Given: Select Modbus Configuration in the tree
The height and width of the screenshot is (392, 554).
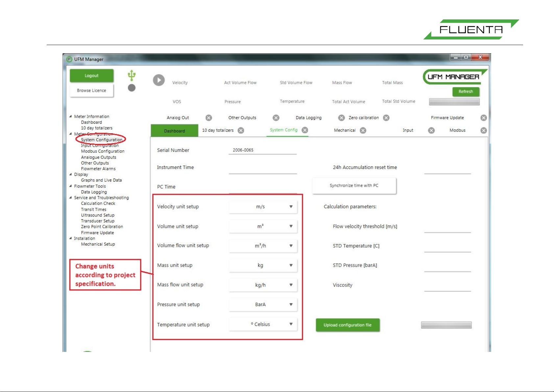Looking at the screenshot, I should point(103,151).
